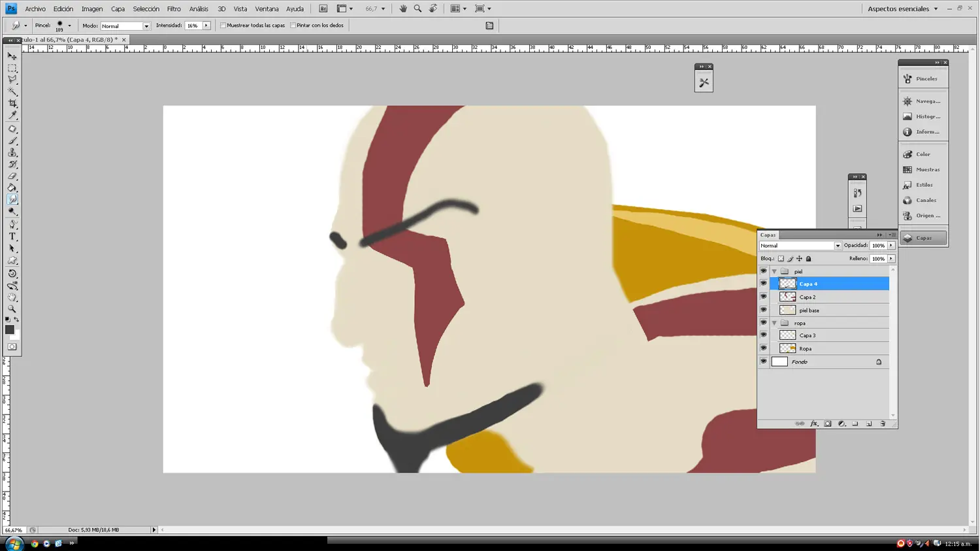Select the Brush tool

pyautogui.click(x=12, y=141)
